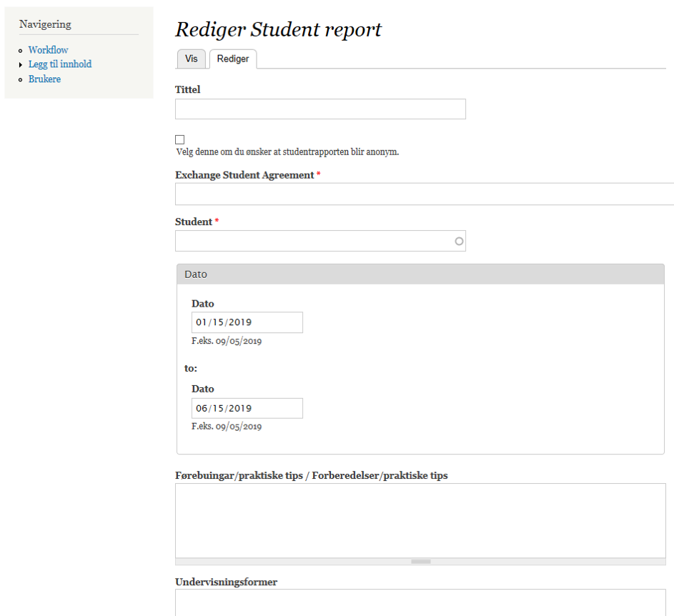Click the Legg til innhold link
This screenshot has width=674, height=616.
(60, 64)
